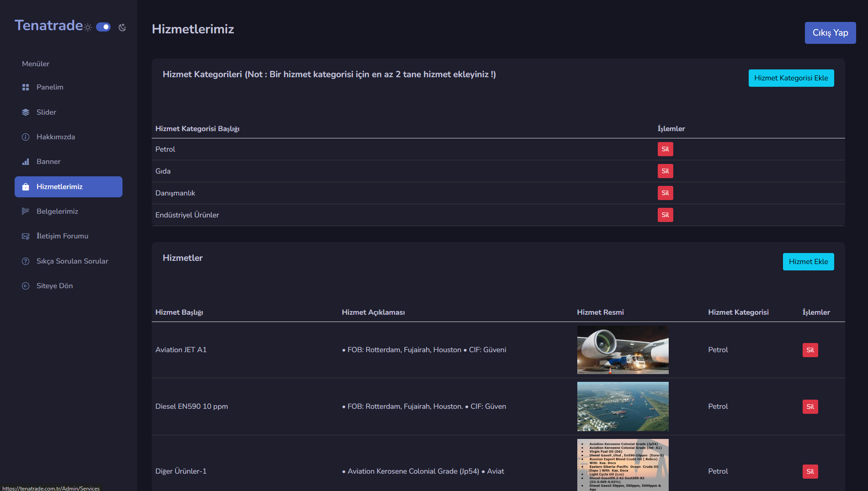Click the Diesel EN590 10 ppm title
868x491 pixels.
[192, 407]
